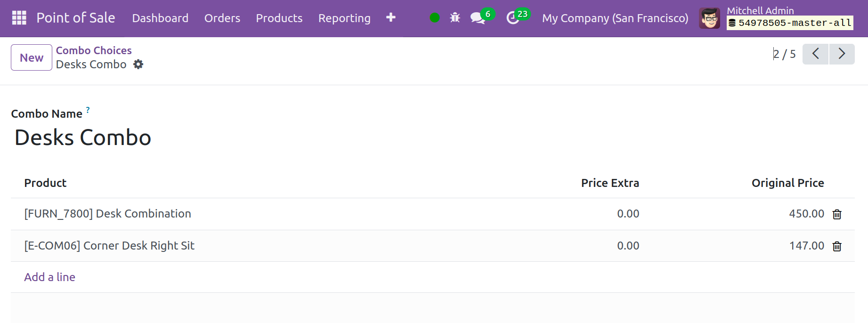Open the Products menu
Screen dimensions: 868x323
279,18
